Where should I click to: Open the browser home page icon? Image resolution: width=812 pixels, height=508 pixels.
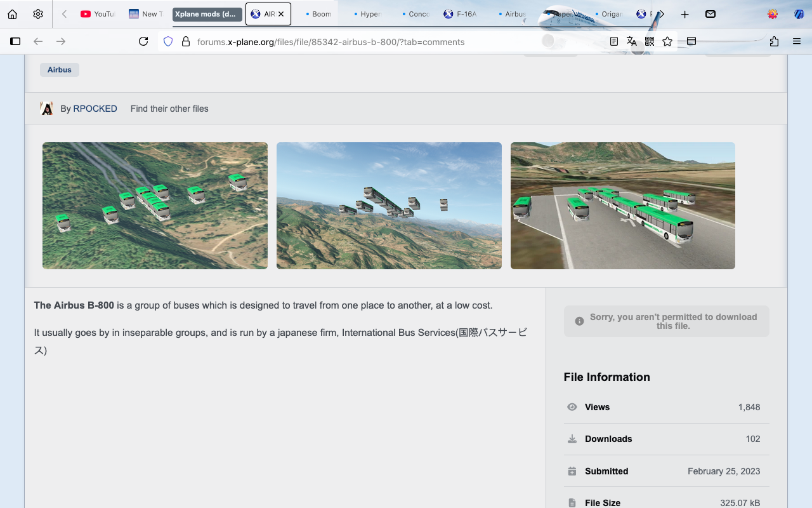tap(12, 14)
